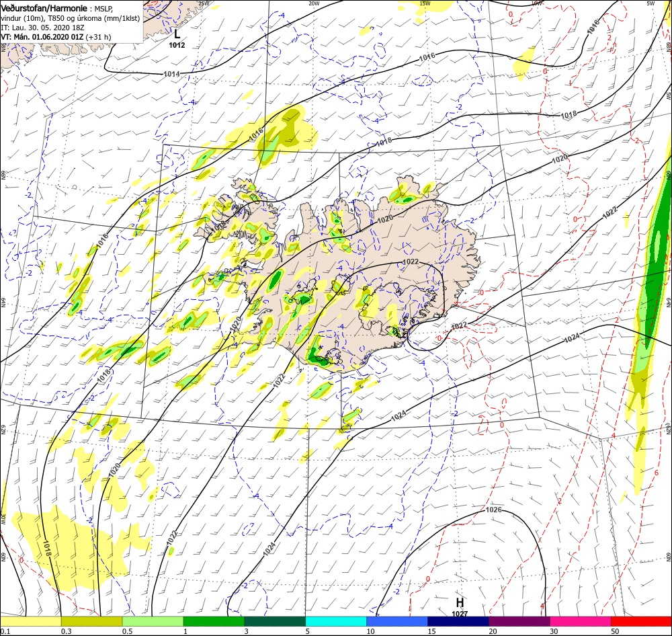Click the 'Veðurstofan/Harmonie' title text
The height and width of the screenshot is (636, 672).
44,8
